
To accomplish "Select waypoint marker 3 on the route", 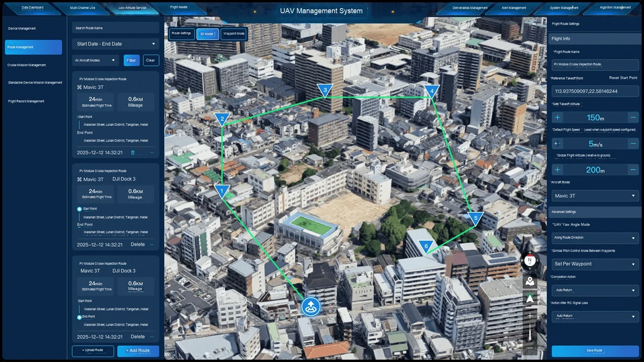I will point(325,91).
